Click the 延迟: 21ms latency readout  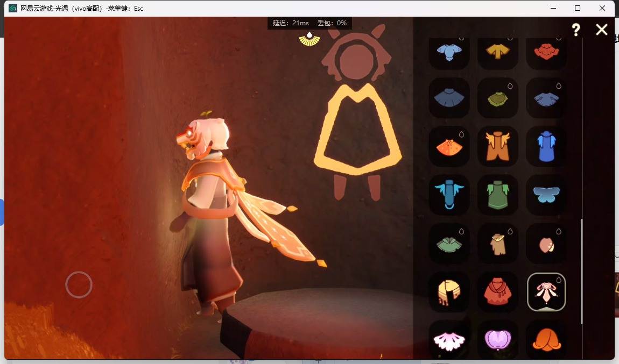(291, 23)
